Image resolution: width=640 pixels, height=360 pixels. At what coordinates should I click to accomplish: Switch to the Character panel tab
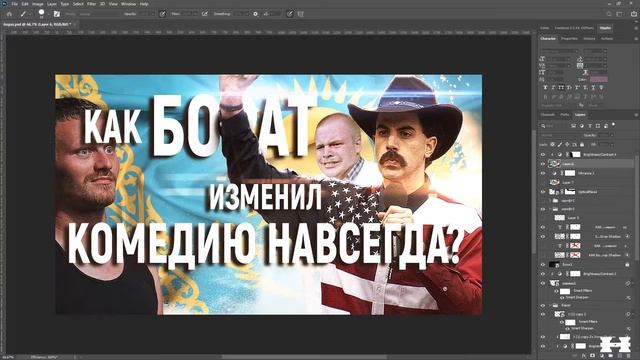(548, 39)
